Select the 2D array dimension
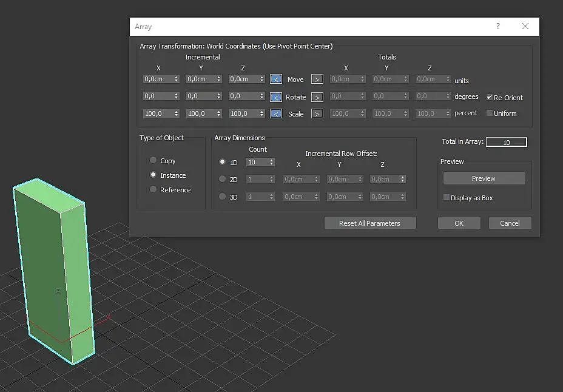This screenshot has height=392, width=563. (222, 179)
